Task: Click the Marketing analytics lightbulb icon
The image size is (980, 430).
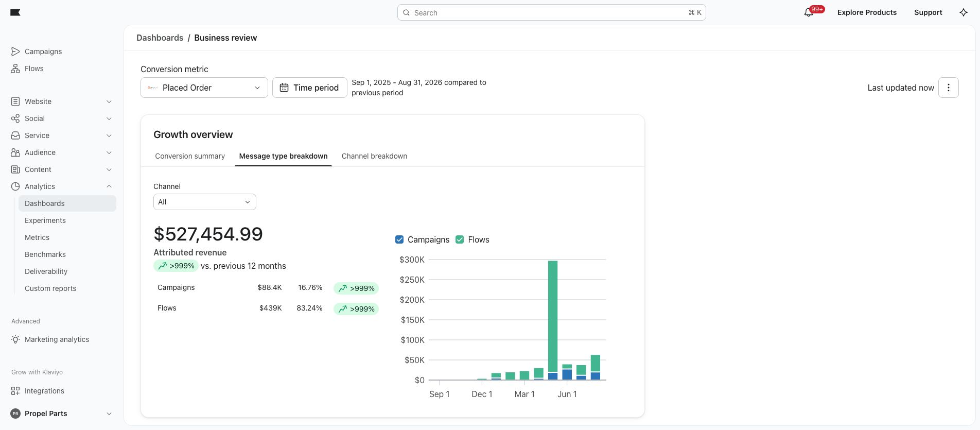Action: (x=15, y=339)
